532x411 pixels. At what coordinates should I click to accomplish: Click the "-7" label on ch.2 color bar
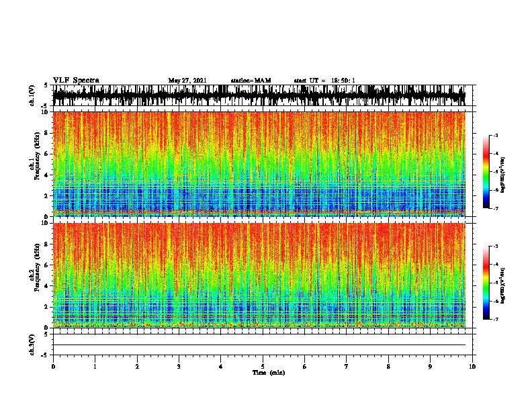coord(496,319)
